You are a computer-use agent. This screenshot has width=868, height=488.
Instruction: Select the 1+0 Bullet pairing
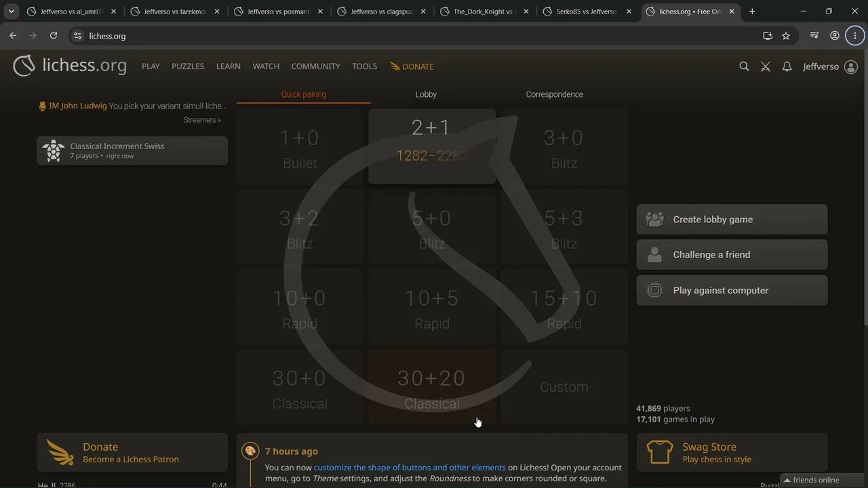(300, 146)
